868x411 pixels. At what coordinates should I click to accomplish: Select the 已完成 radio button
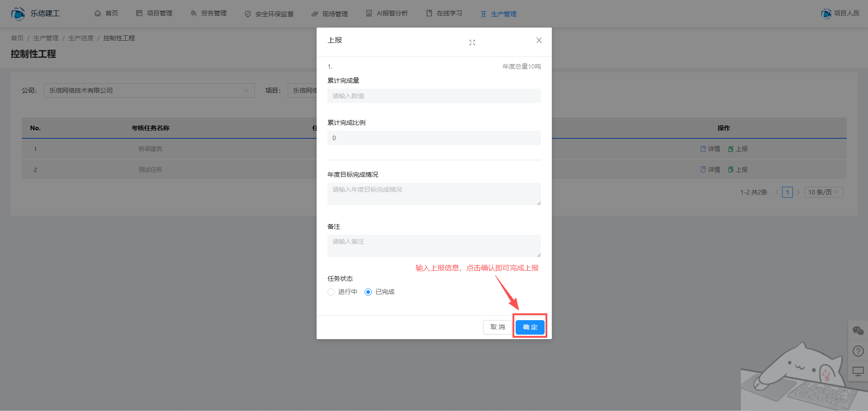(x=368, y=292)
